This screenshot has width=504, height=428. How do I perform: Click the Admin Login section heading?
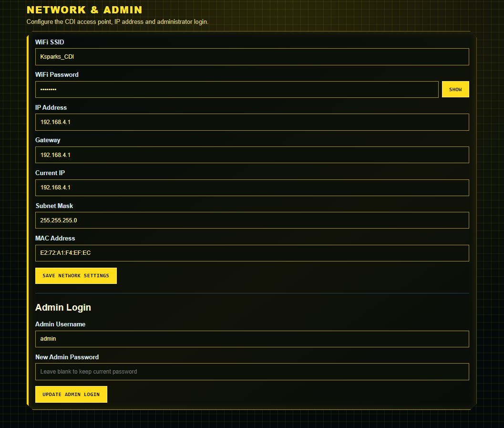pos(63,307)
